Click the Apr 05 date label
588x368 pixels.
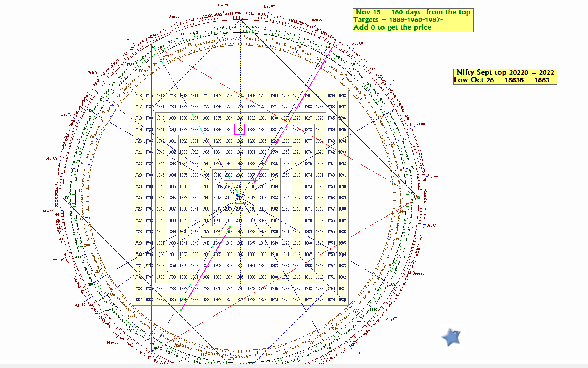(58, 260)
